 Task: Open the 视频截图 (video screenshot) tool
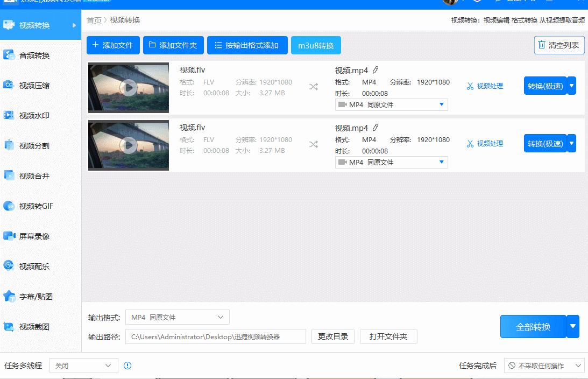pyautogui.click(x=33, y=326)
